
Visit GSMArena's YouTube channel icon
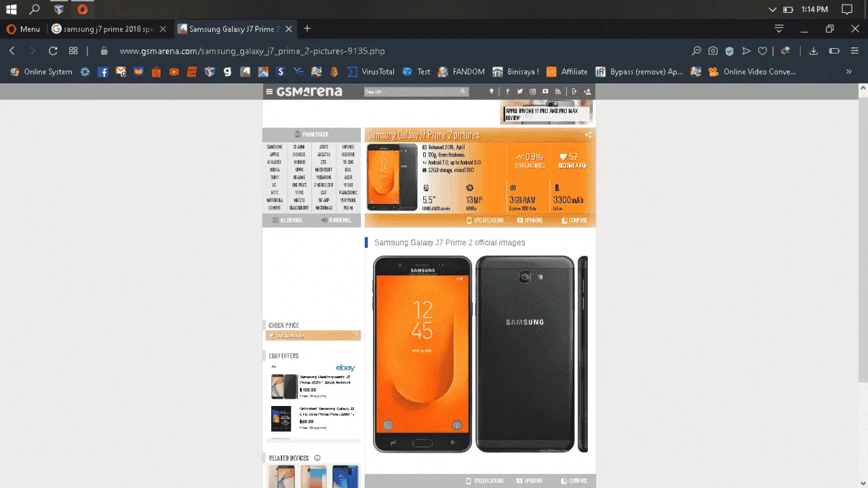point(545,91)
